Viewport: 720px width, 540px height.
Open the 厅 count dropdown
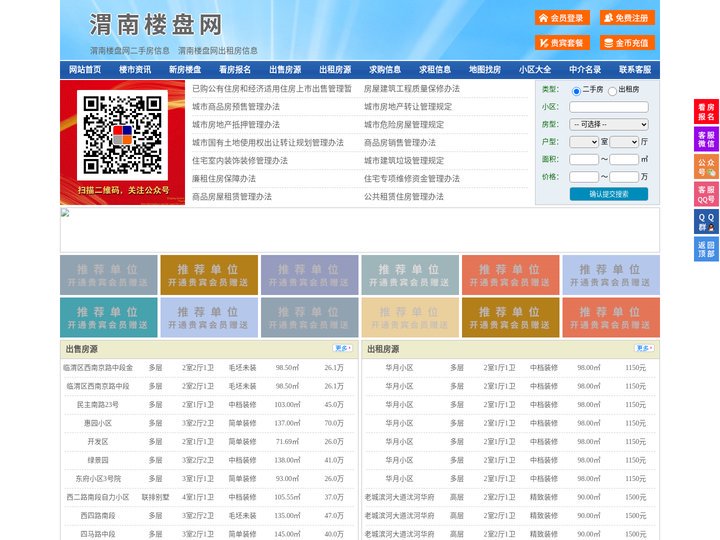[x=624, y=142]
